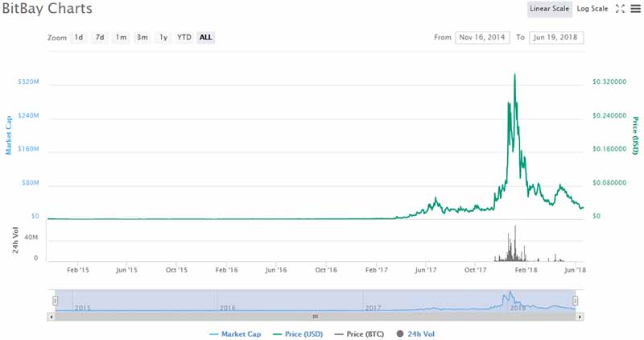The image size is (644, 340).
Task: Grab the left navigator range handle
Action: pyautogui.click(x=56, y=301)
